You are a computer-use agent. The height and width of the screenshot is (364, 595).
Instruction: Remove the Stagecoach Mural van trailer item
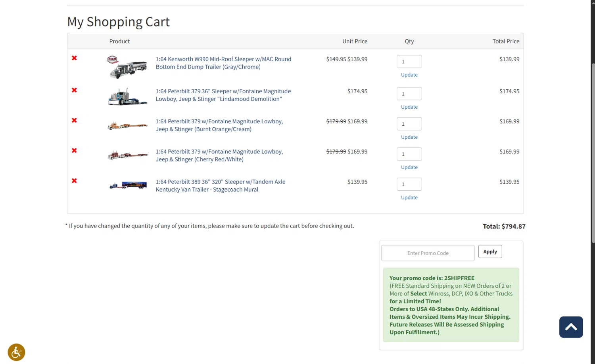(x=74, y=180)
